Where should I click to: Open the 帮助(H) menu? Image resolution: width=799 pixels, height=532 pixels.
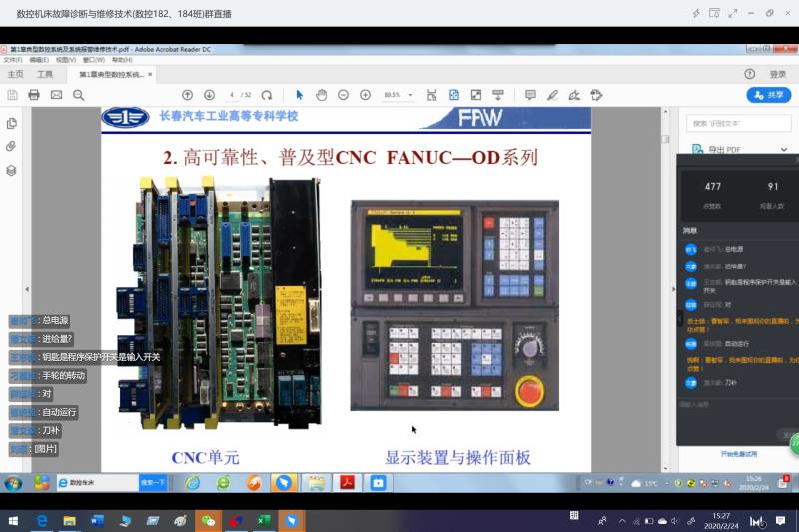click(122, 60)
